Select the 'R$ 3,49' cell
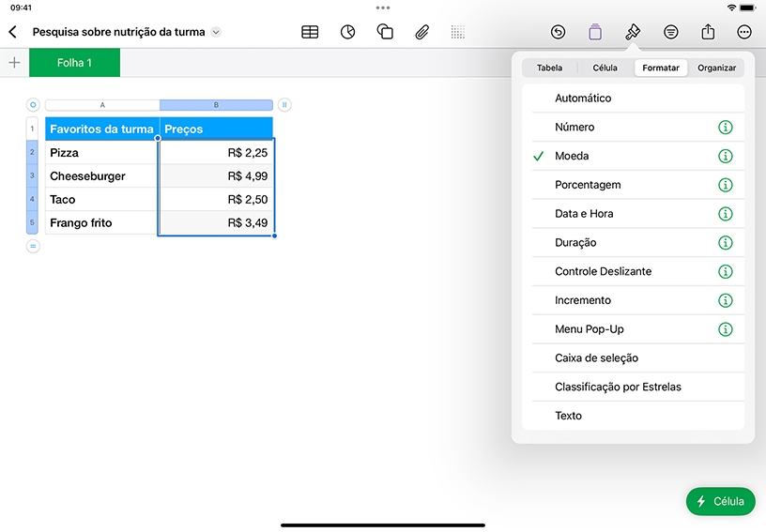The width and height of the screenshot is (766, 532). point(216,222)
